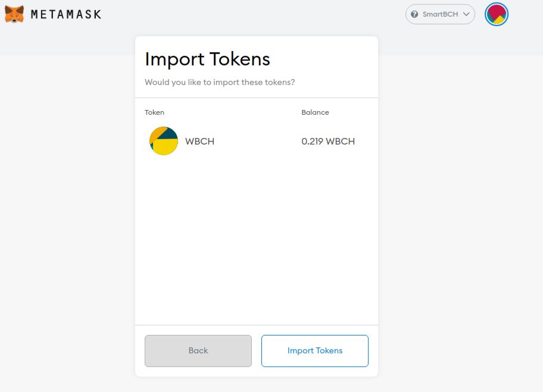Select the WBCH token name
The image size is (543, 392).
[x=200, y=141]
